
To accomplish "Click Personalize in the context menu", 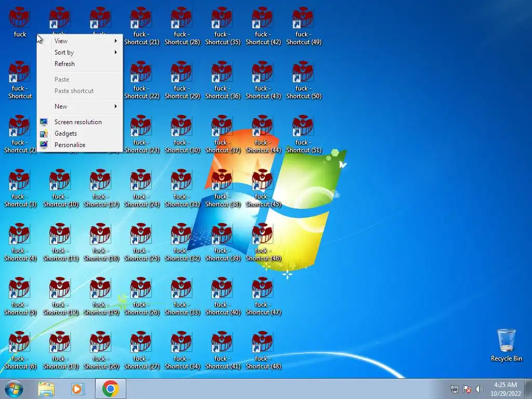I will click(x=79, y=145).
